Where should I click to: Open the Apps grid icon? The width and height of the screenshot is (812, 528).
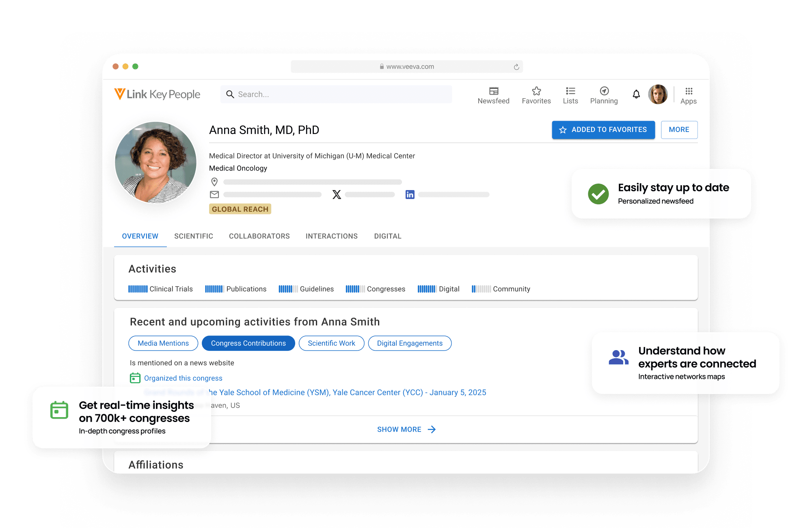688,91
